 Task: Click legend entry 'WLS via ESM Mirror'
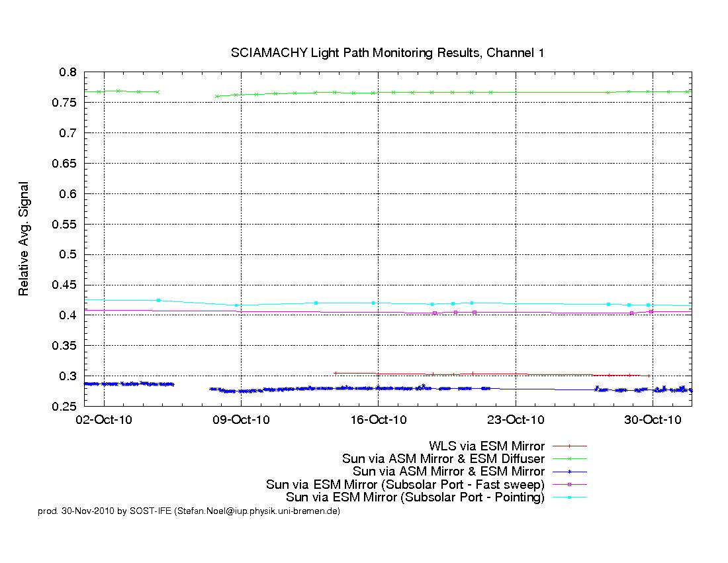486,446
